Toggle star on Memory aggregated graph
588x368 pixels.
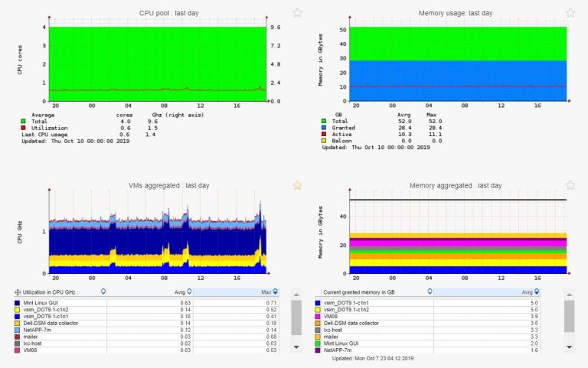570,185
